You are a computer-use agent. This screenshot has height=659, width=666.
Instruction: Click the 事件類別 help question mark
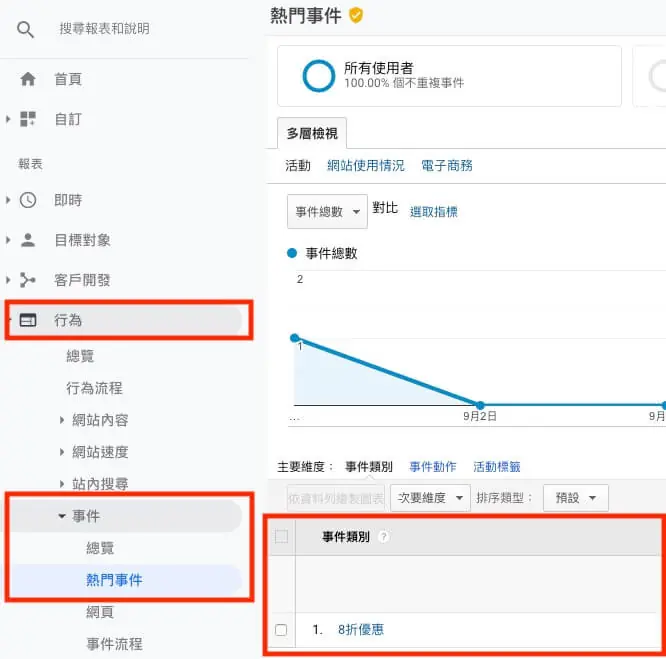point(383,537)
